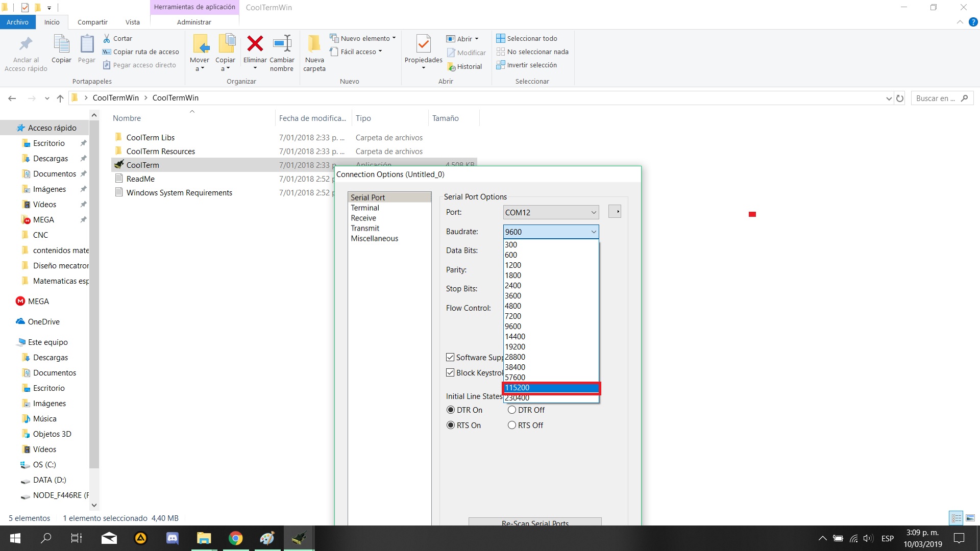This screenshot has width=980, height=551.
Task: Click the Seleccionar todo icon
Action: coord(500,38)
